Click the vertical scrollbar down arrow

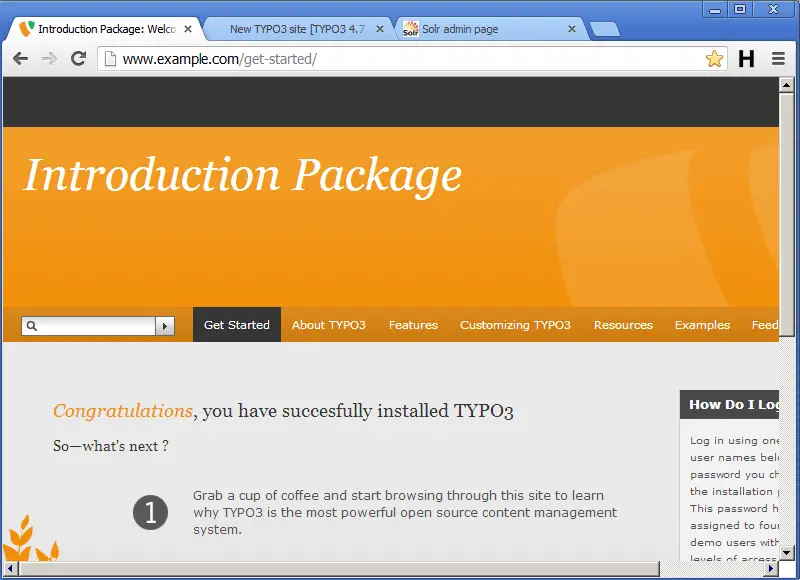point(786,552)
